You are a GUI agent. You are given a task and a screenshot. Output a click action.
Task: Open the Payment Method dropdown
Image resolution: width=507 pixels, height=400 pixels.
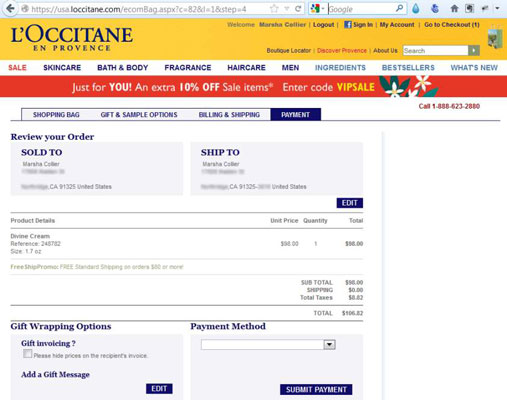268,345
